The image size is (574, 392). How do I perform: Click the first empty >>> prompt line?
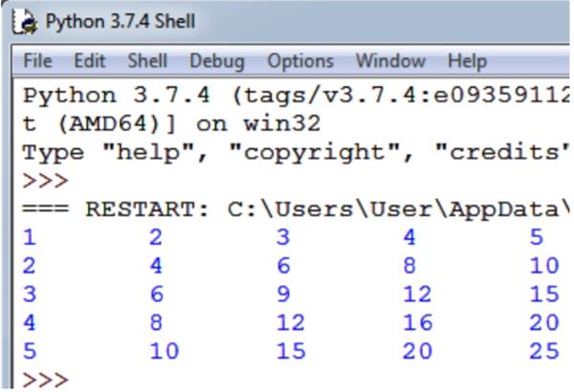coord(45,181)
